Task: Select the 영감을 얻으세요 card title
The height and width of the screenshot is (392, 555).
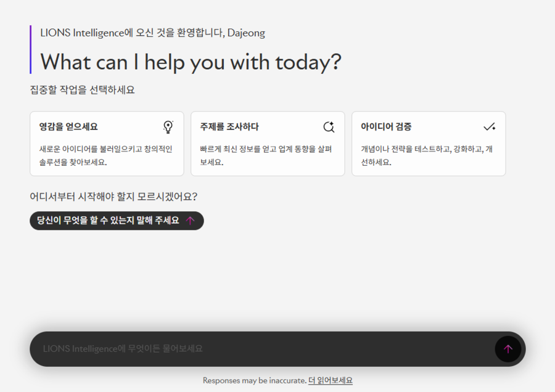Action: pyautogui.click(x=68, y=127)
